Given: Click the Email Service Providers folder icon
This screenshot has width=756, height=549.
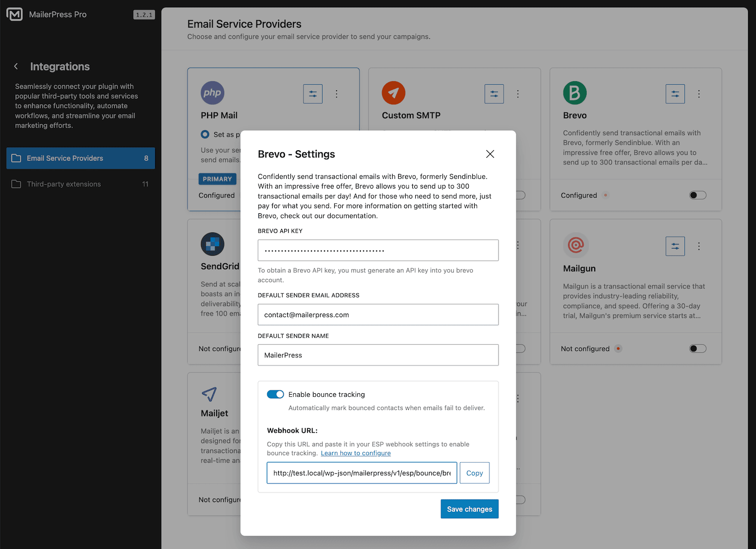Looking at the screenshot, I should (x=16, y=158).
